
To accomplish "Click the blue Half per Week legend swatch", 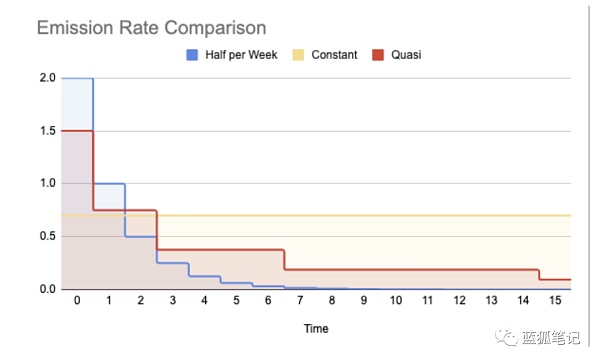I will pos(192,55).
